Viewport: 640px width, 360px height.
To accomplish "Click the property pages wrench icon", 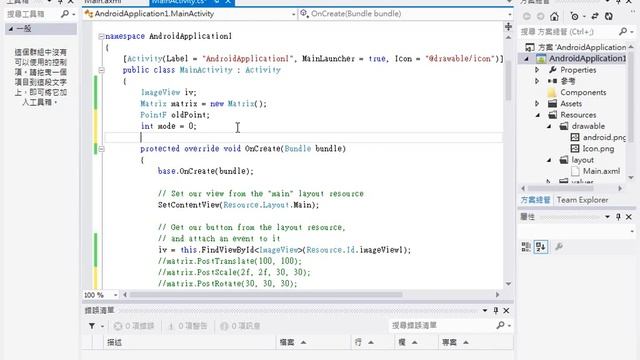I will [x=559, y=247].
